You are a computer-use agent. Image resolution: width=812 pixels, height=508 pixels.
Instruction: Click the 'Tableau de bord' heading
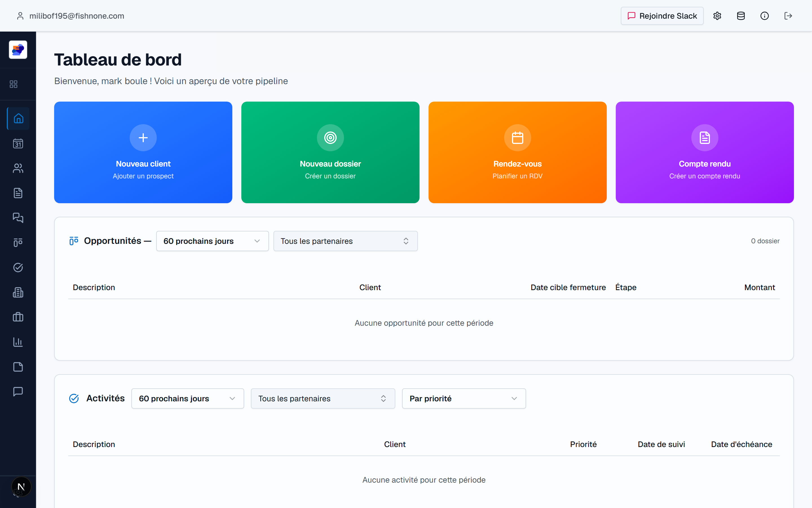[x=118, y=60]
